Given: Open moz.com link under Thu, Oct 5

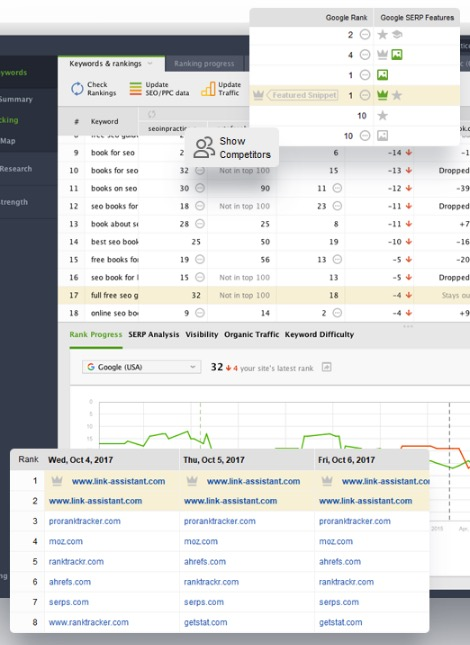Looking at the screenshot, I should pyautogui.click(x=201, y=541).
